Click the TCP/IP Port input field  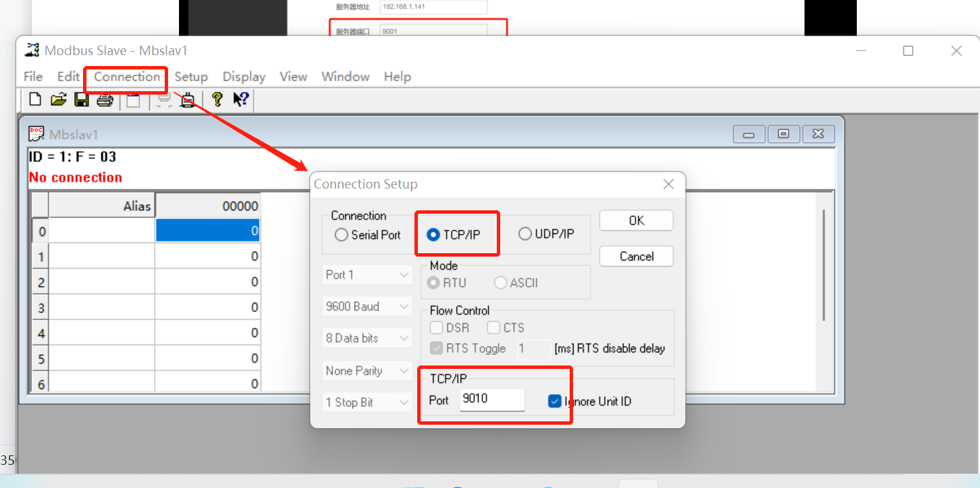(492, 400)
